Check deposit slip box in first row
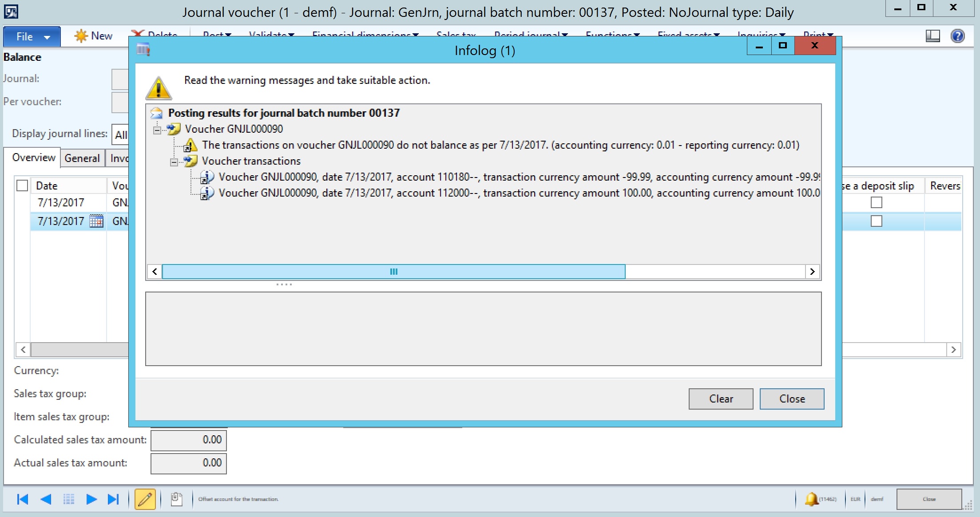 [x=876, y=202]
